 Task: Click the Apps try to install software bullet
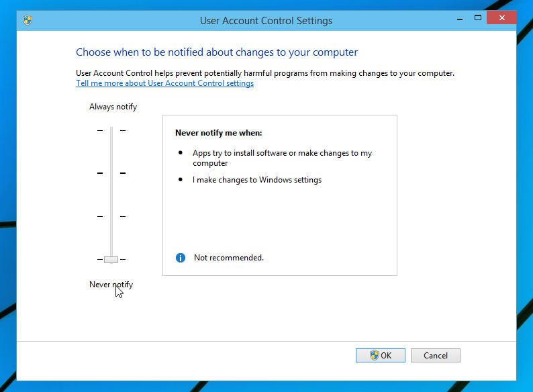pyautogui.click(x=282, y=158)
